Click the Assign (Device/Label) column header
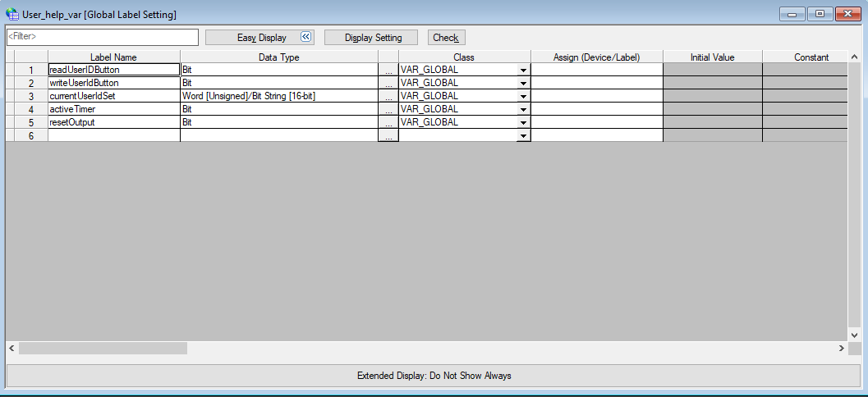The image size is (868, 397). click(597, 57)
